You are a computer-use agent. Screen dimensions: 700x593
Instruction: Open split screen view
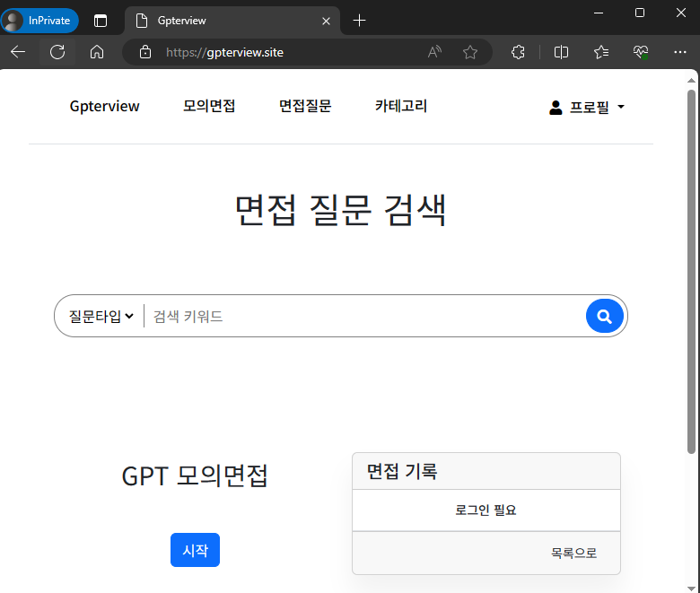tap(561, 52)
